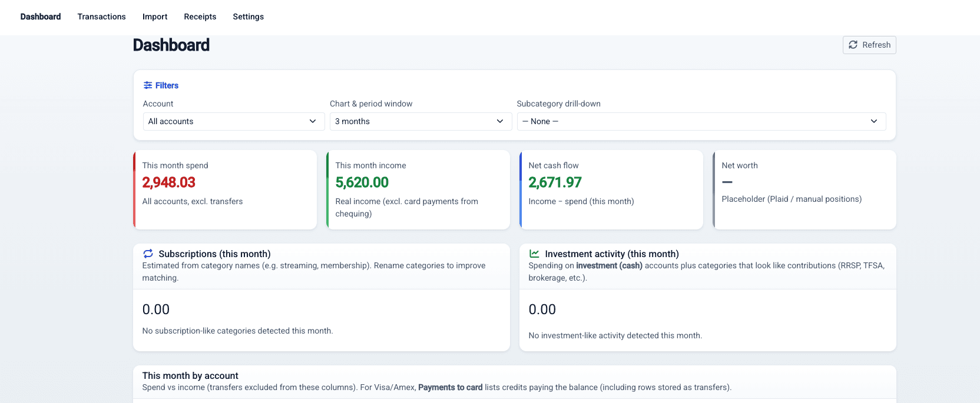Click the Subscriptions recurring arrows icon
980x403 pixels.
pyautogui.click(x=148, y=254)
